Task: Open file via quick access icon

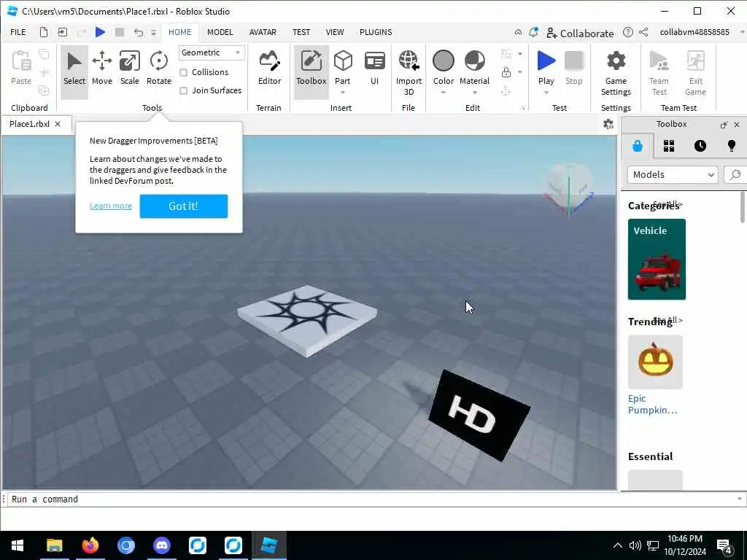Action: click(63, 32)
